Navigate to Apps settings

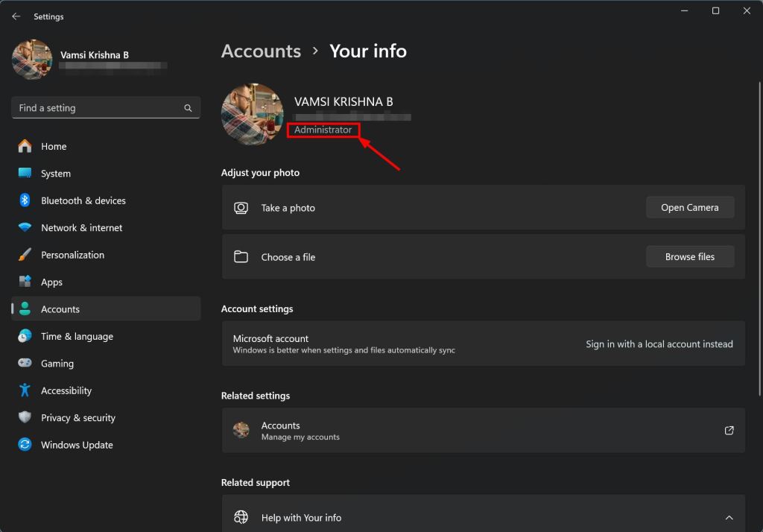(106, 282)
